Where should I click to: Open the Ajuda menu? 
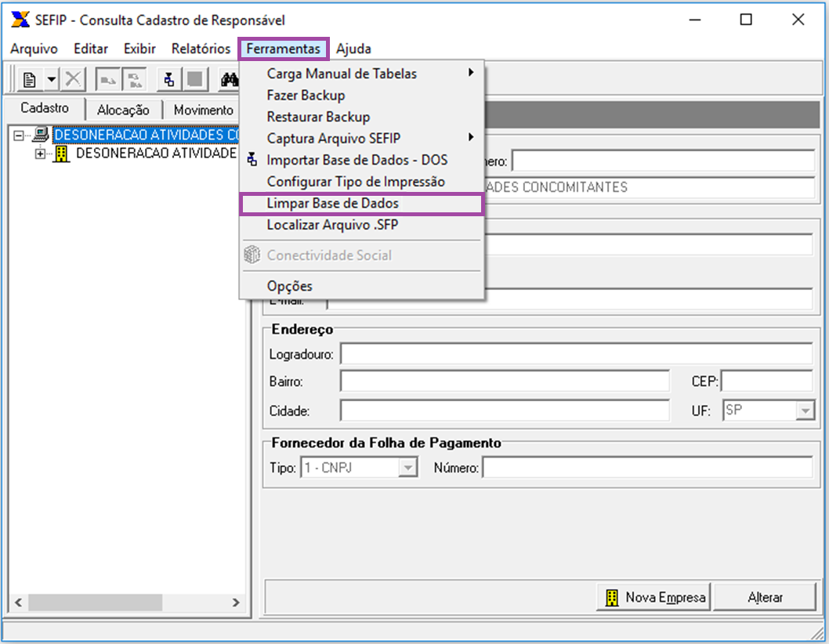point(353,49)
